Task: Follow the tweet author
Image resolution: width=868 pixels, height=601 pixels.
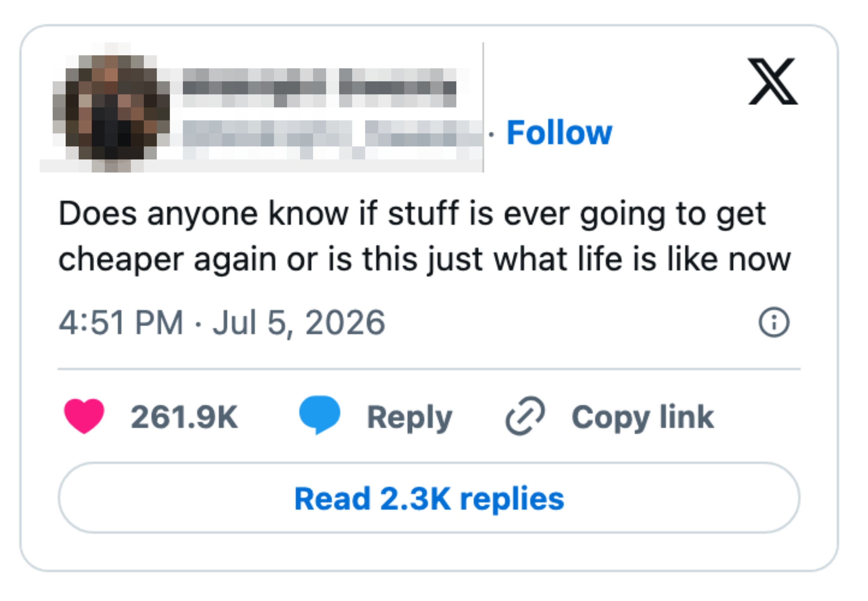Action: (x=559, y=132)
